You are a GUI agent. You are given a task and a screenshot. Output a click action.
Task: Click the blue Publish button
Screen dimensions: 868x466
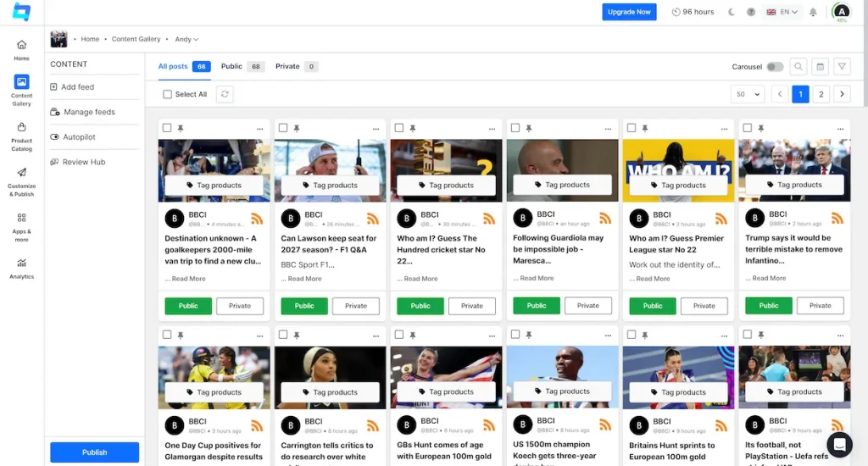coord(95,452)
